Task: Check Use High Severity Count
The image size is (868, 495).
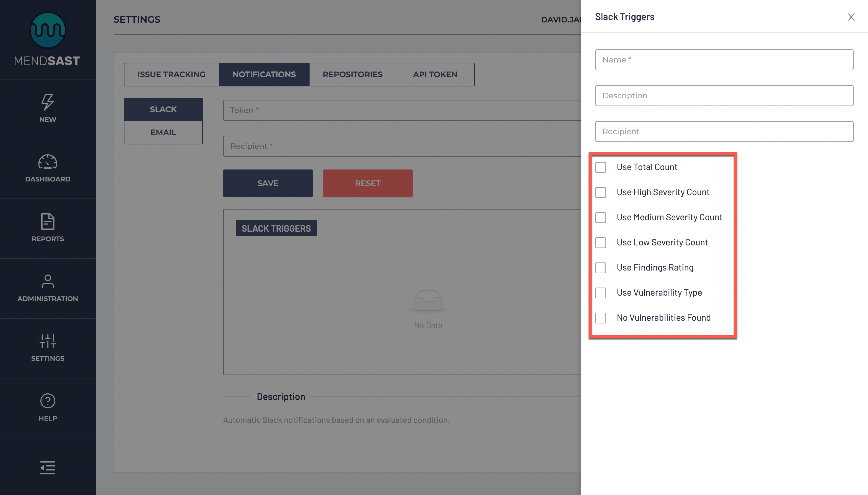Action: click(x=601, y=192)
